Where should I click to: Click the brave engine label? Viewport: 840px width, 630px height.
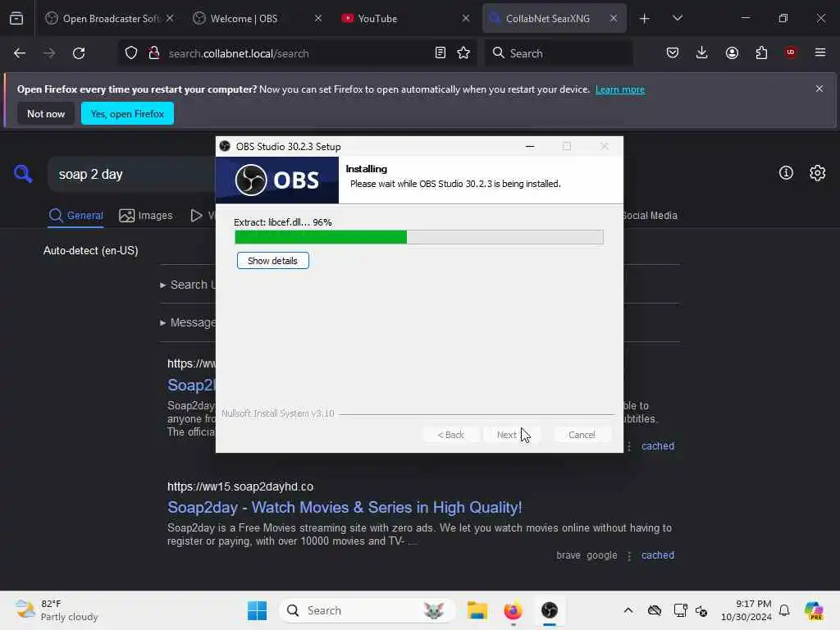(x=568, y=555)
